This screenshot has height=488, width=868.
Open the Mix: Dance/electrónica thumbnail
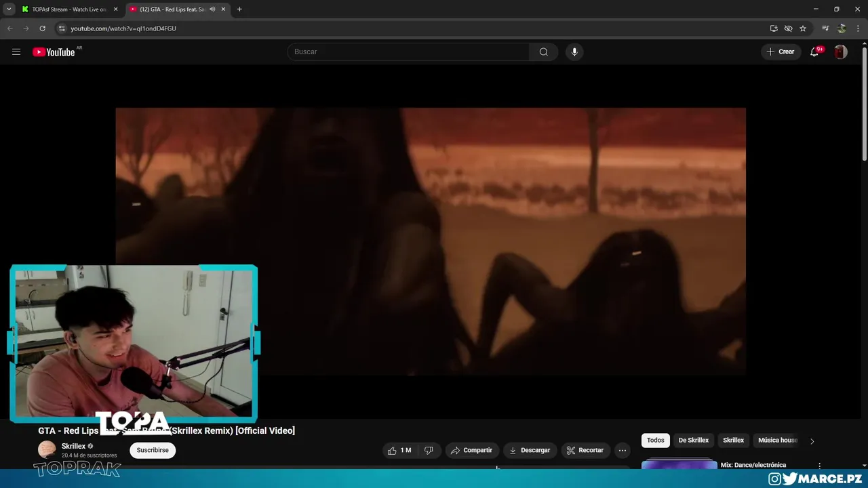[679, 465]
